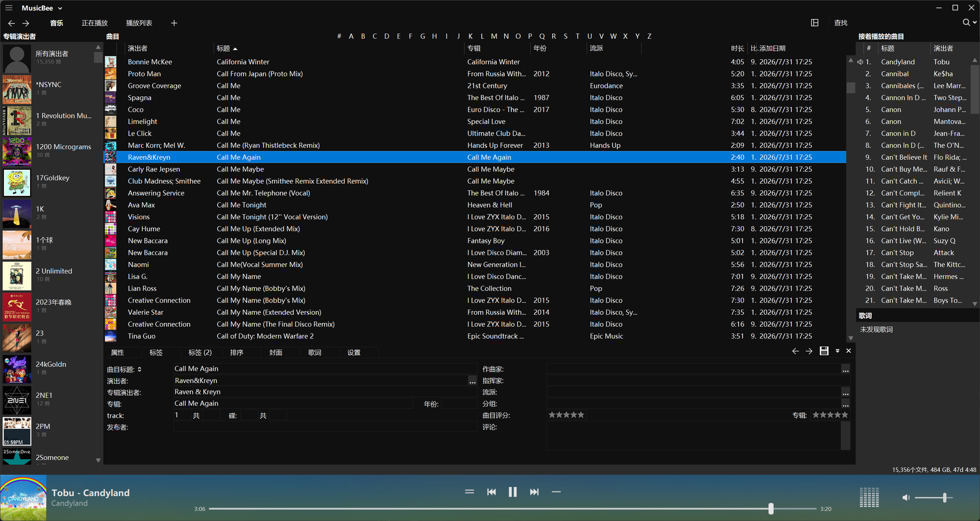The image size is (980, 521).
Task: Open the hamburger main menu icon
Action: click(x=9, y=8)
